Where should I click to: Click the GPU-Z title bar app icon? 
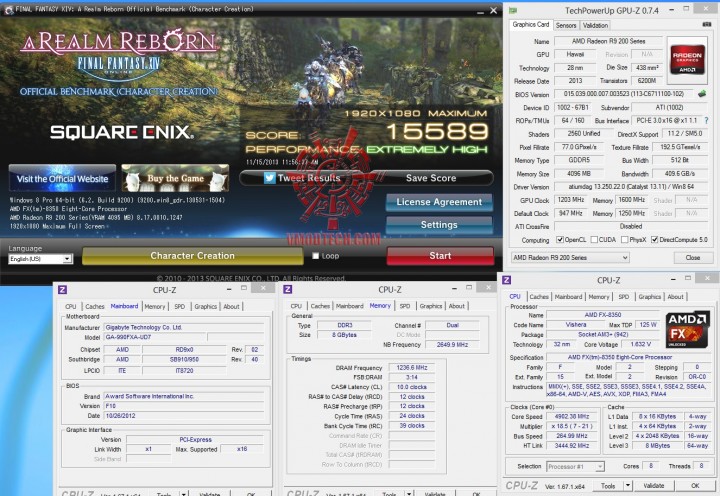tap(513, 10)
